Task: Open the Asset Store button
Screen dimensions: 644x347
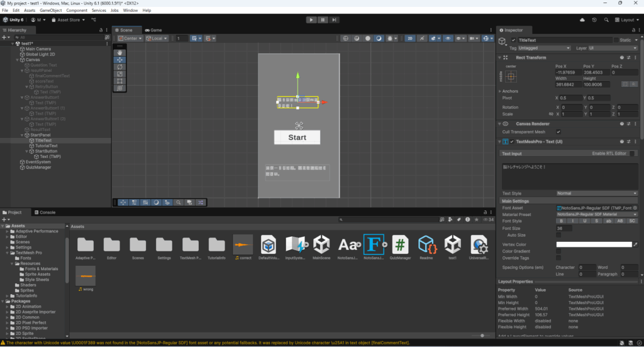Action: coord(68,20)
